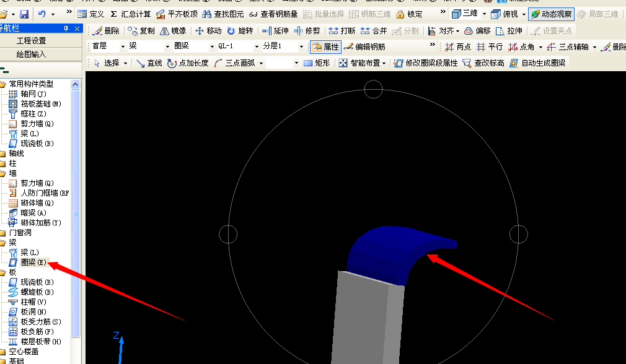
Task: Open the 定义 definition window
Action: pyautogui.click(x=91, y=14)
